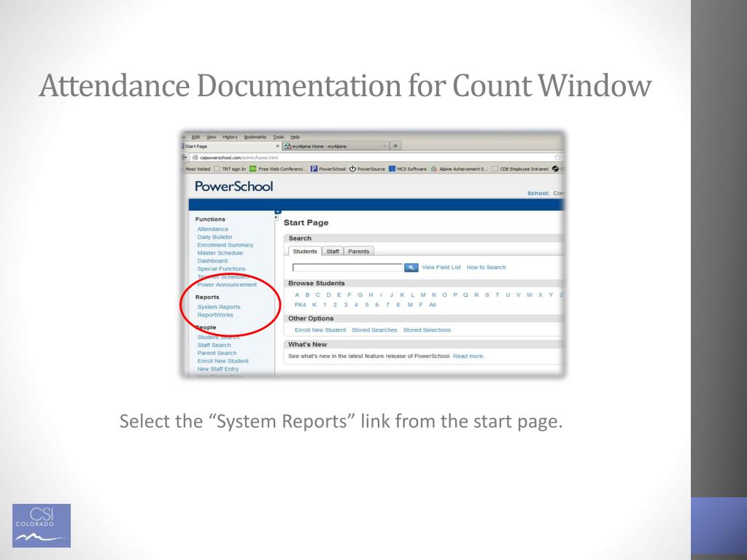747x560 pixels.
Task: Browse students in grade PK4
Action: [300, 305]
